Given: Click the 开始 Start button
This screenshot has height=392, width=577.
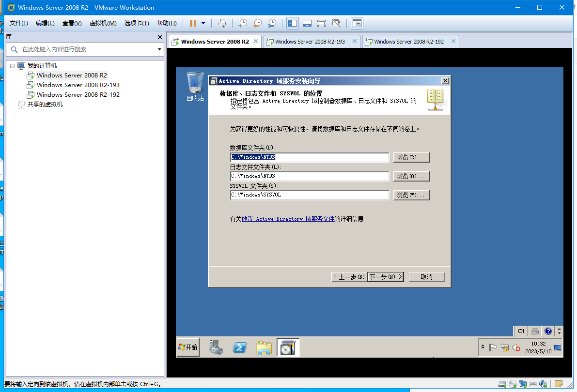Looking at the screenshot, I should [188, 347].
